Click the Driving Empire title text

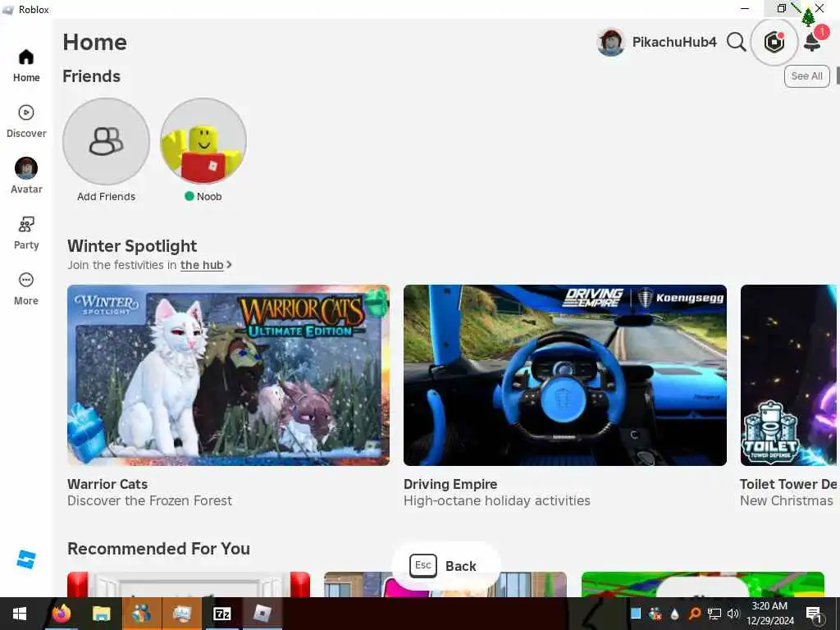450,484
